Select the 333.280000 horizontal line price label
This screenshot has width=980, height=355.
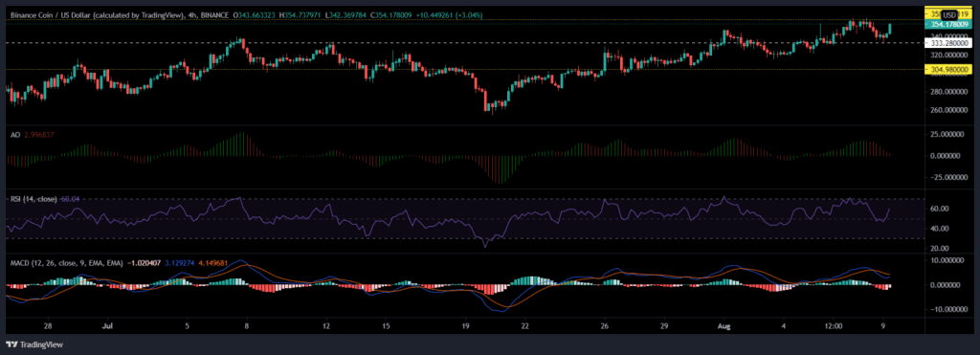948,44
